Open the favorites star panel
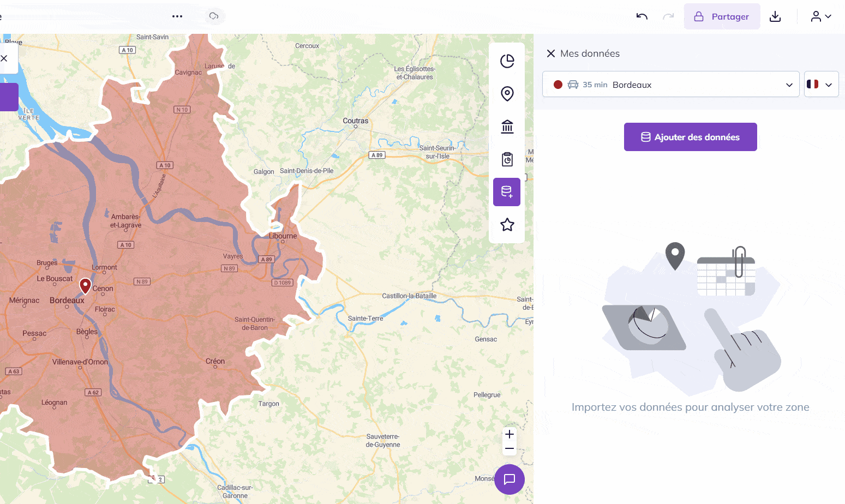The height and width of the screenshot is (504, 845). pyautogui.click(x=507, y=225)
